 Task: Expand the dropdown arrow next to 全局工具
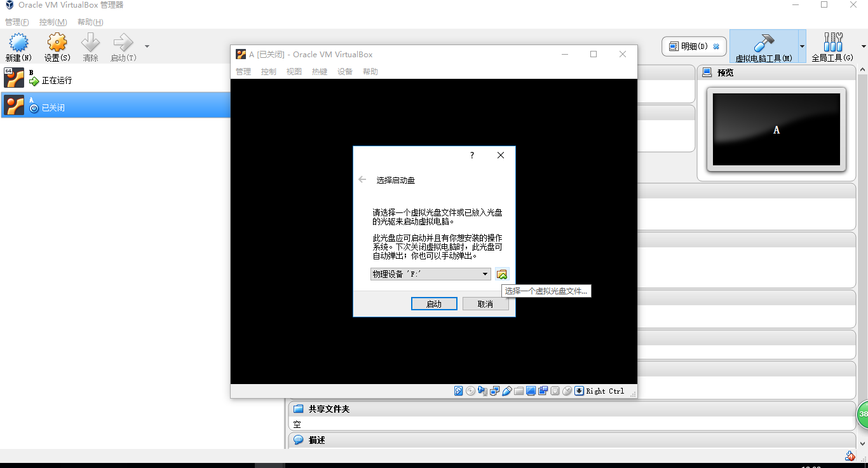pos(864,46)
